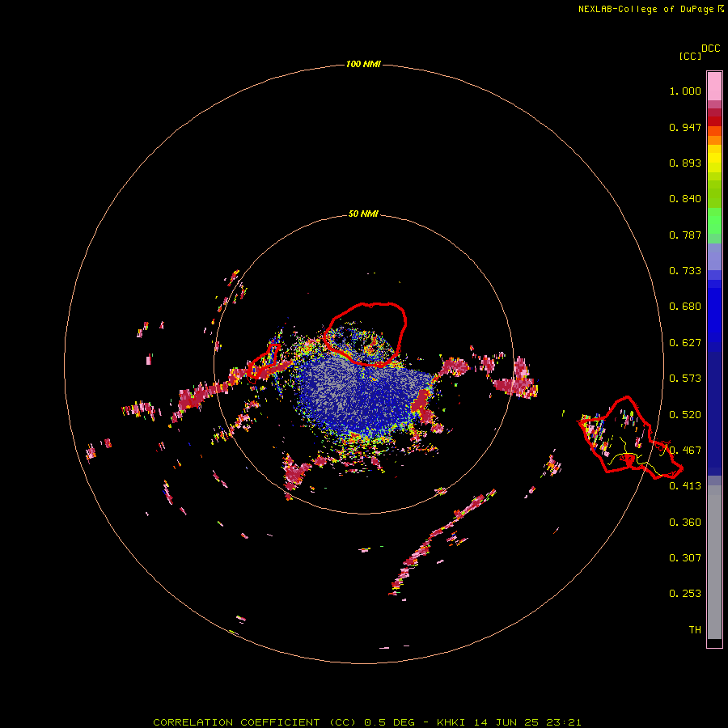Click the 0.840 legend value
Screen dimensions: 728x728
[685, 199]
